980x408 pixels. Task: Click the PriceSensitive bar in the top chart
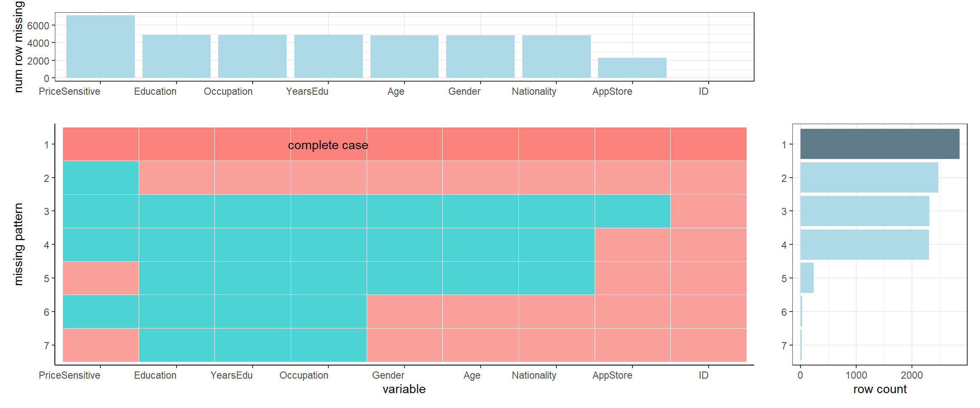pos(100,47)
